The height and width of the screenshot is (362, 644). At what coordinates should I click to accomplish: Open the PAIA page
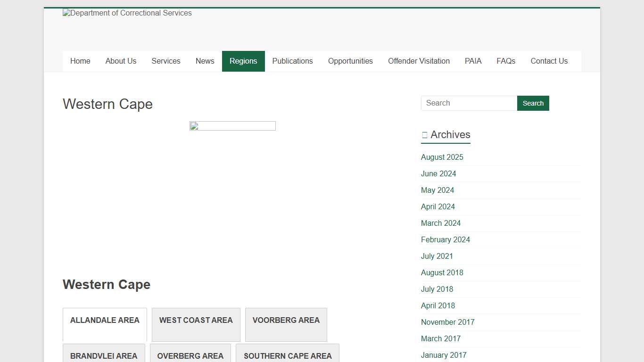(473, 61)
